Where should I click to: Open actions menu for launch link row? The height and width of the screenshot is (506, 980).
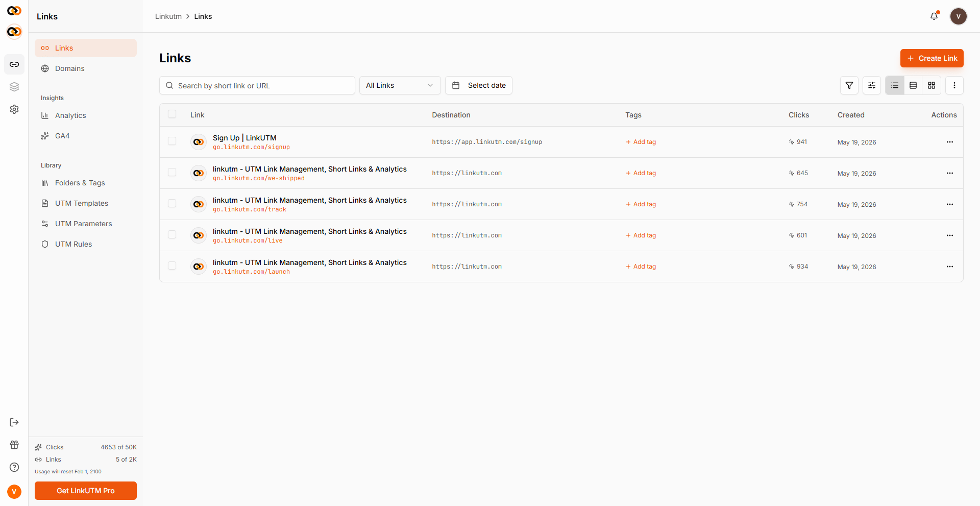(x=950, y=267)
